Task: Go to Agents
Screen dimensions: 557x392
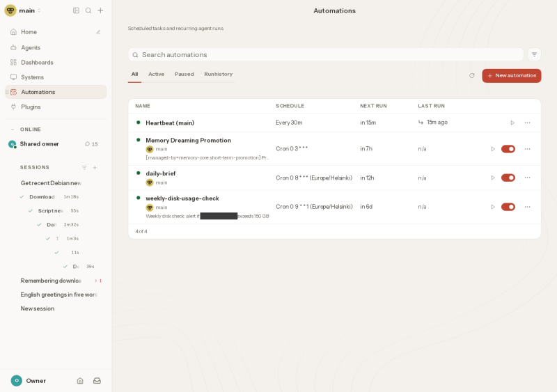Action: (x=31, y=47)
